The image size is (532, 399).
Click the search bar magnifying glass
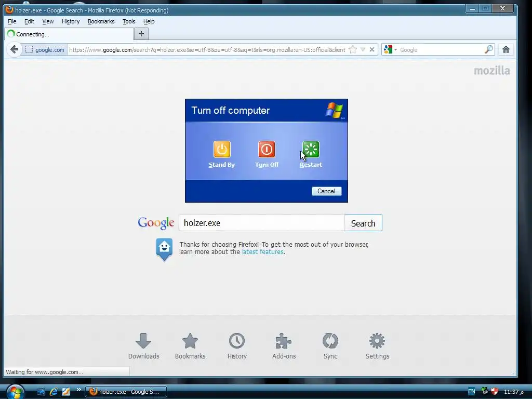tap(488, 49)
